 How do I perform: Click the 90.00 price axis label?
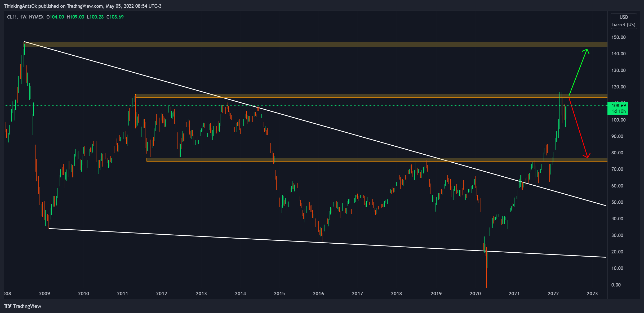click(617, 136)
